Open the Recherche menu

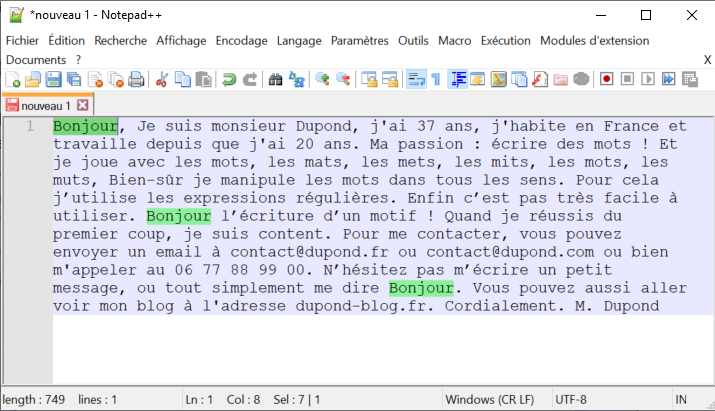click(x=120, y=41)
